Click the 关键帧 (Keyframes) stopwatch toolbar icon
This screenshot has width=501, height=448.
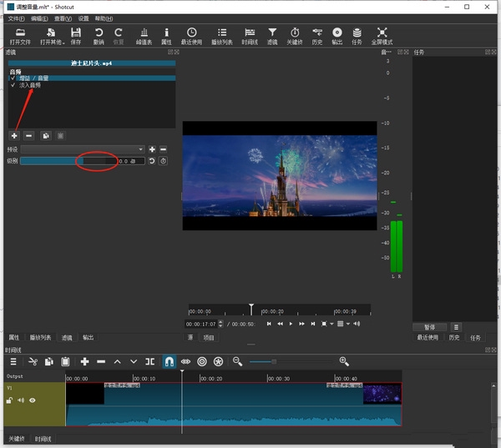(295, 33)
